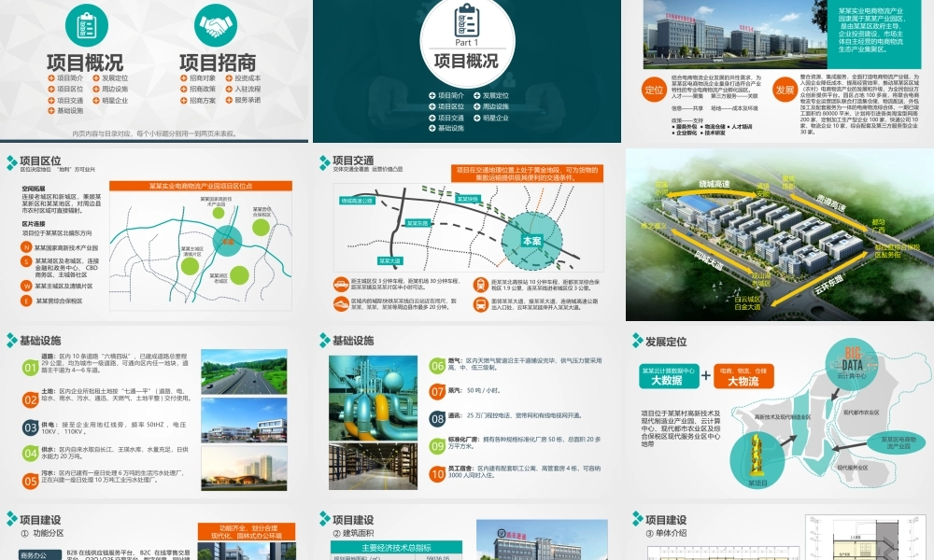The height and width of the screenshot is (560, 934).
Task: Select the green 01 circle for 道路
Action: 31,367
